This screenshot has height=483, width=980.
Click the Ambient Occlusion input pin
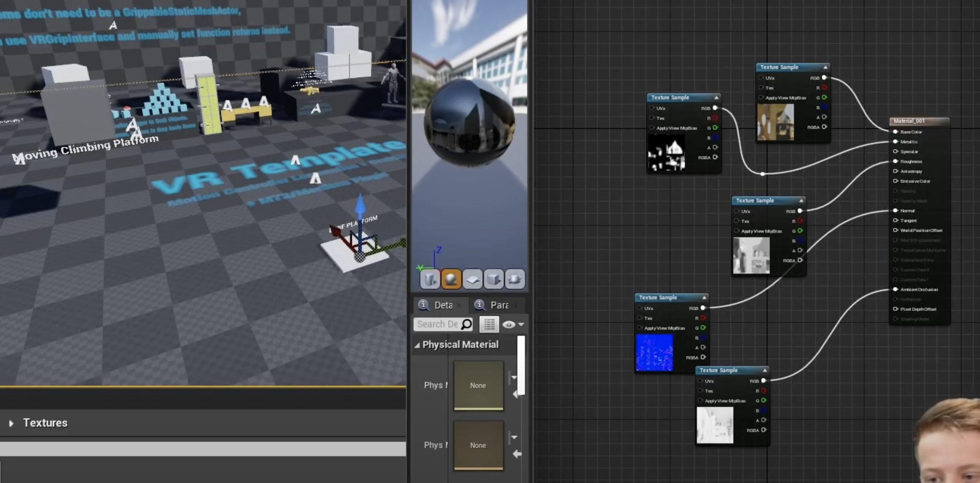click(x=896, y=289)
